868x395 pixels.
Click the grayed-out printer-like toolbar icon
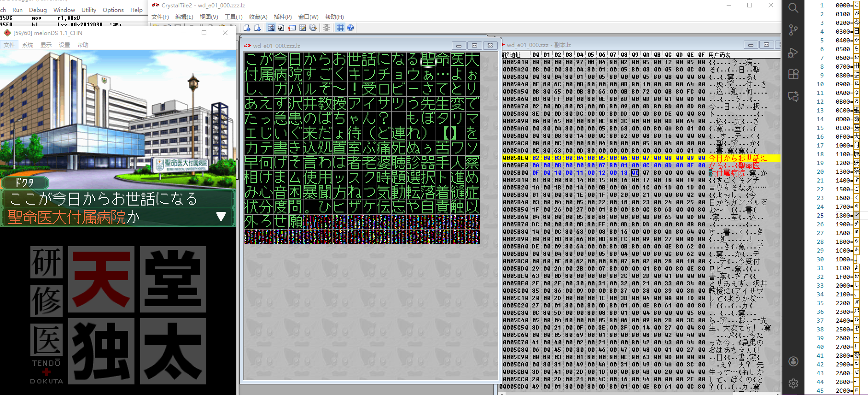pos(326,28)
